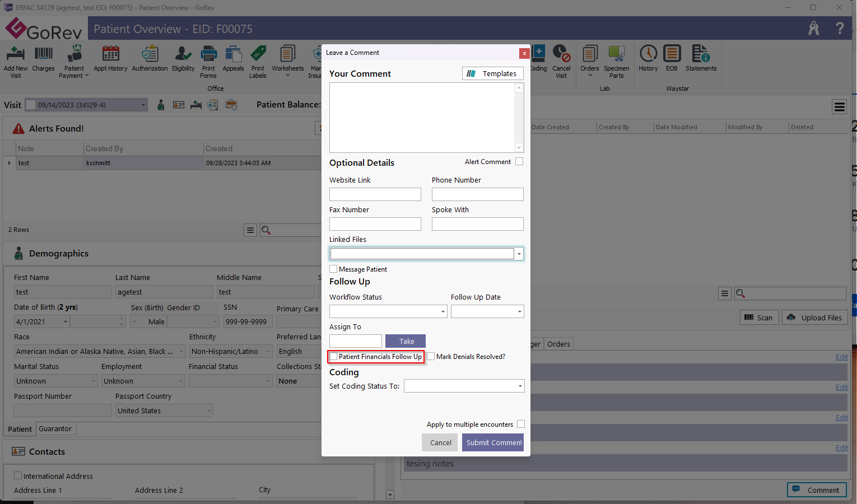This screenshot has height=504, width=857.
Task: Open the Follow Up Date picker
Action: coord(519,311)
